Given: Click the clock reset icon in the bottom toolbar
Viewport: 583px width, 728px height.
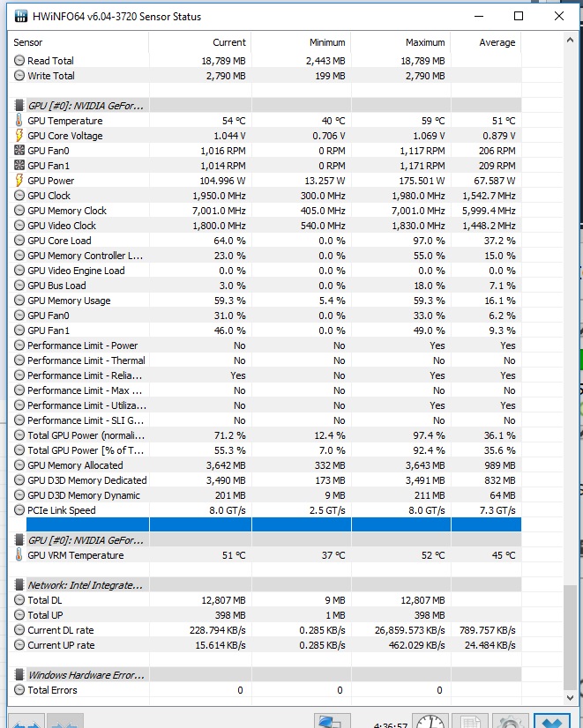Looking at the screenshot, I should (x=430, y=721).
